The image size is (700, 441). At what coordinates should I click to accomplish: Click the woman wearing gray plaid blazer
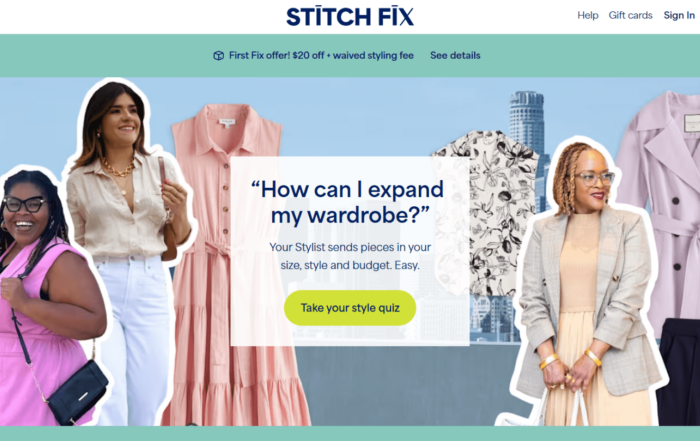tap(589, 286)
